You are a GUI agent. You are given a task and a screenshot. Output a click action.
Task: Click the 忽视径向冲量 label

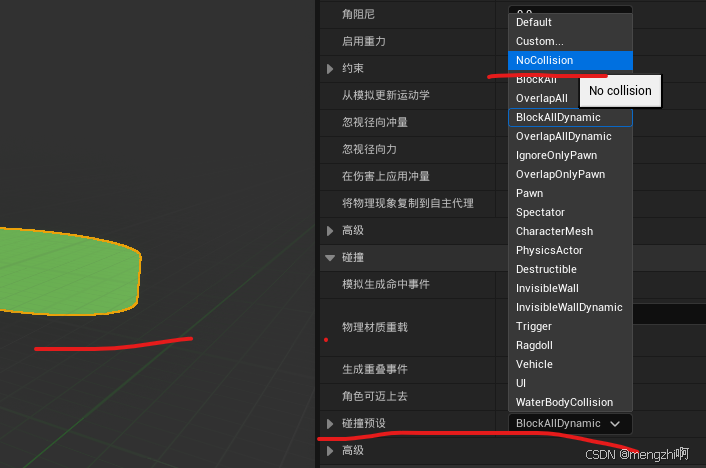tap(375, 122)
